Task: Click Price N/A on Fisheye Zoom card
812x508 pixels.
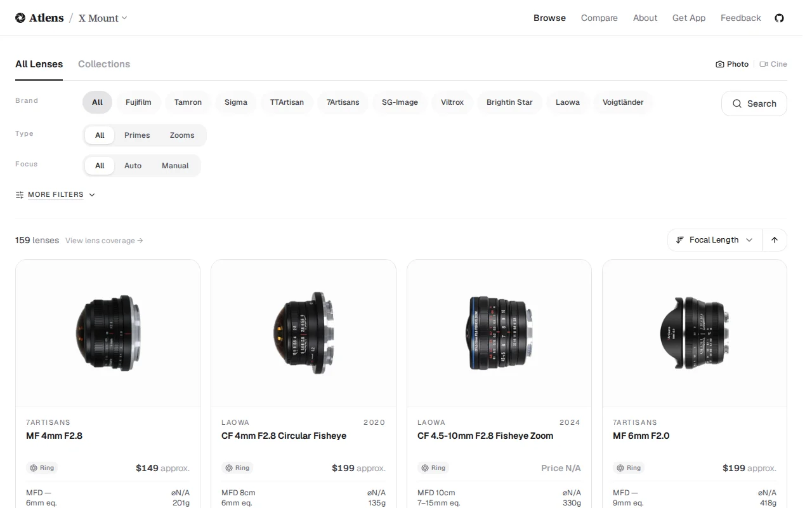Action: (561, 468)
